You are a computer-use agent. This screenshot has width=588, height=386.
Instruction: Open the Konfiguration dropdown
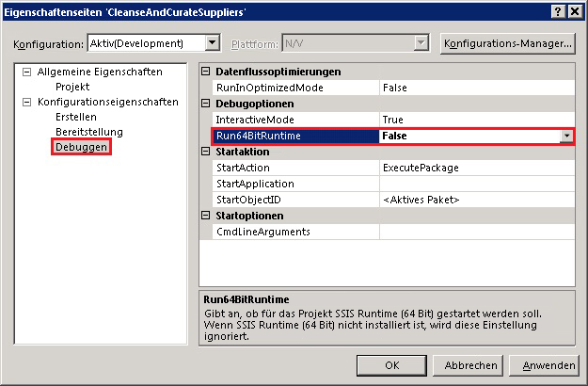coord(213,43)
